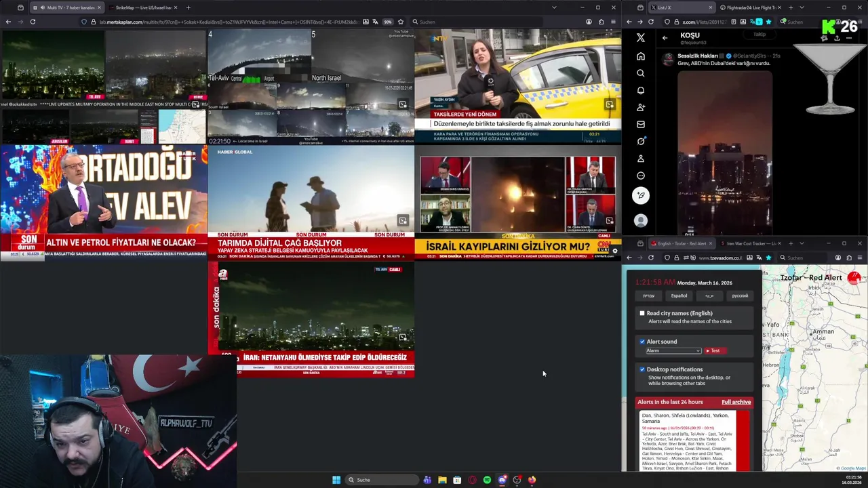Click the Windows taskbar Suche search box
The width and height of the screenshot is (868, 488).
(x=380, y=480)
